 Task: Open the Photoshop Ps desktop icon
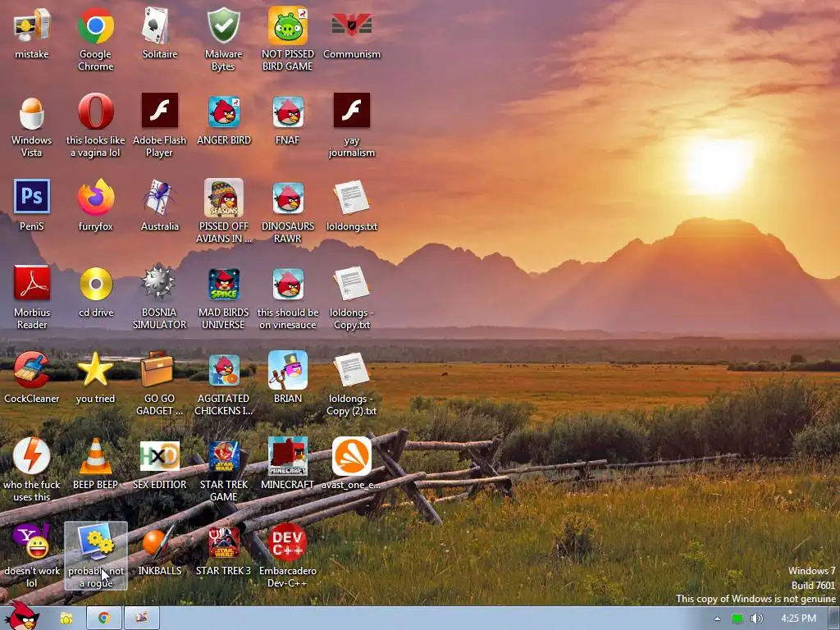[x=32, y=197]
